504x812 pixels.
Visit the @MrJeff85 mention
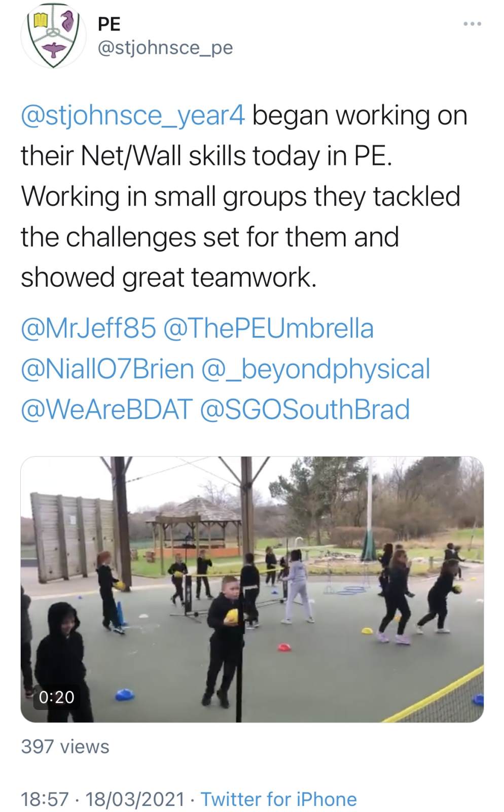pos(88,328)
